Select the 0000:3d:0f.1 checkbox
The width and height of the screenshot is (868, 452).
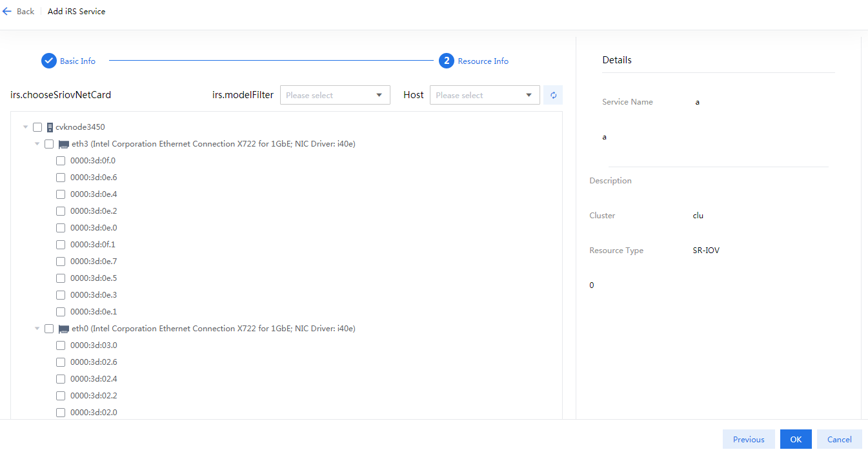(61, 245)
